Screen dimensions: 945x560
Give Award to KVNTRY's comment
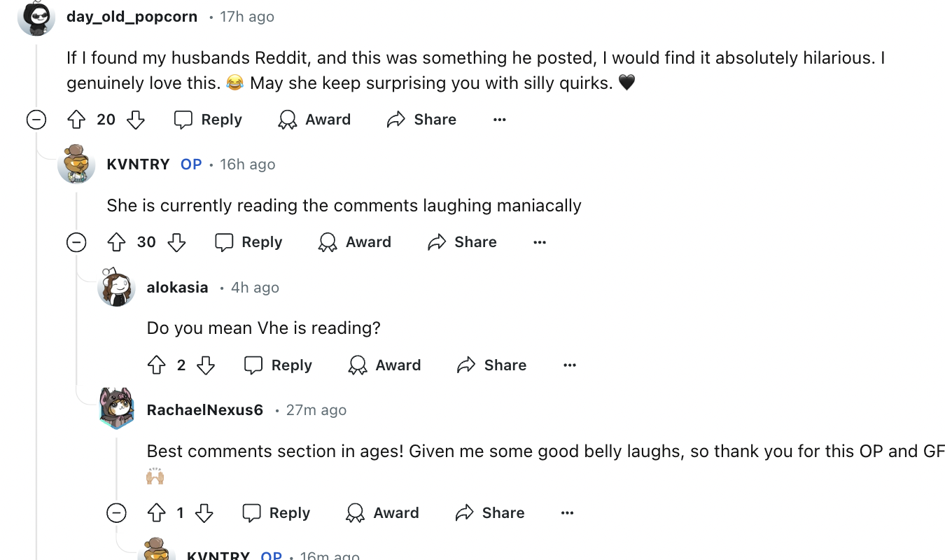click(x=355, y=242)
